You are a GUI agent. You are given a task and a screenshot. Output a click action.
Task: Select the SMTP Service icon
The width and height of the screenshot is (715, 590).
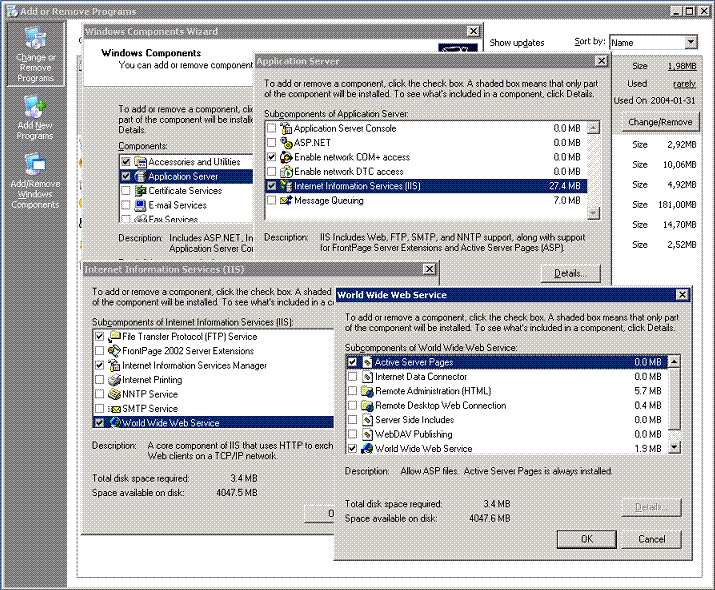[x=114, y=409]
